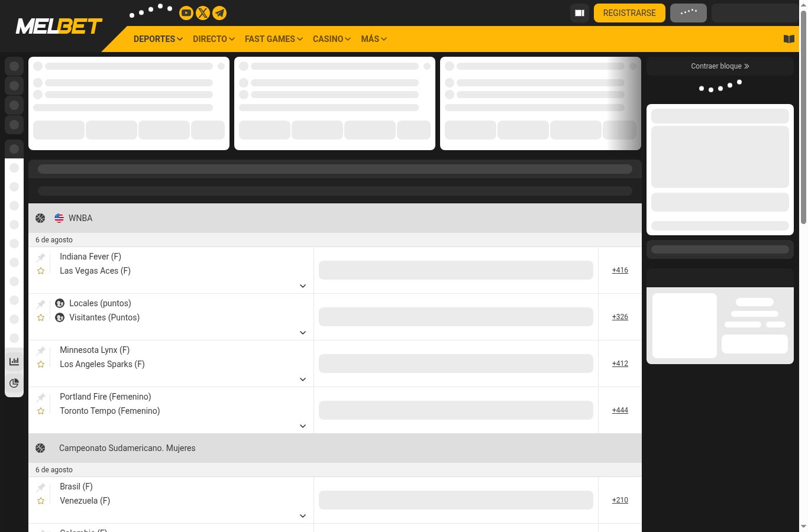Collapse the side block with Contraer bloque
The width and height of the screenshot is (808, 532).
(720, 66)
